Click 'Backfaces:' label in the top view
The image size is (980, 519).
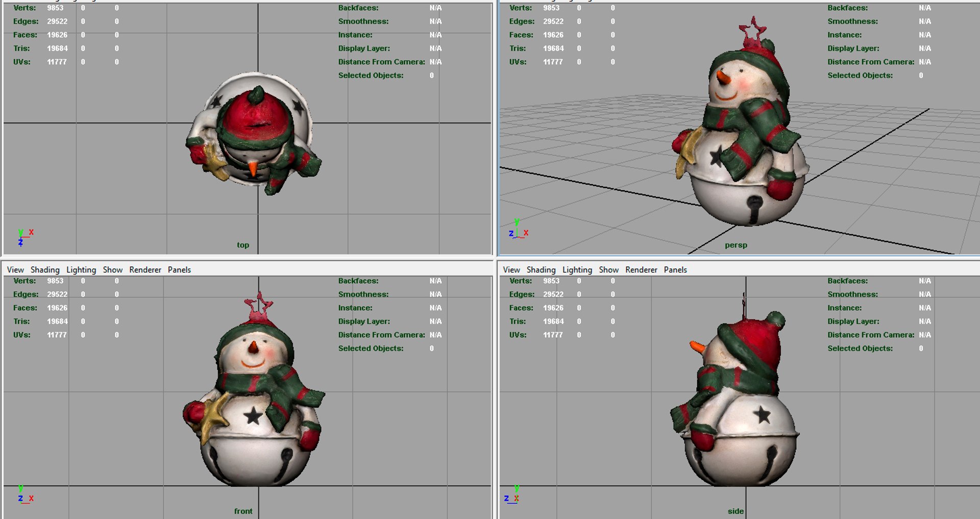click(x=358, y=8)
